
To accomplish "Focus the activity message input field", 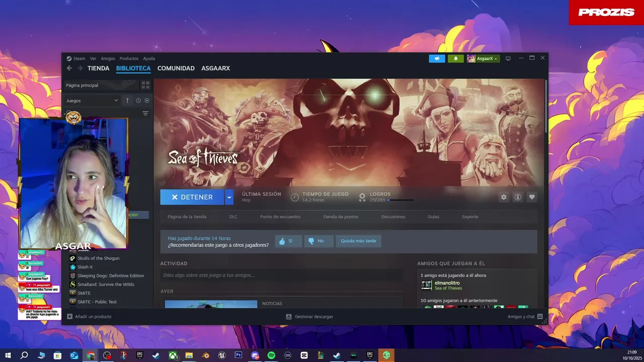I will 281,275.
